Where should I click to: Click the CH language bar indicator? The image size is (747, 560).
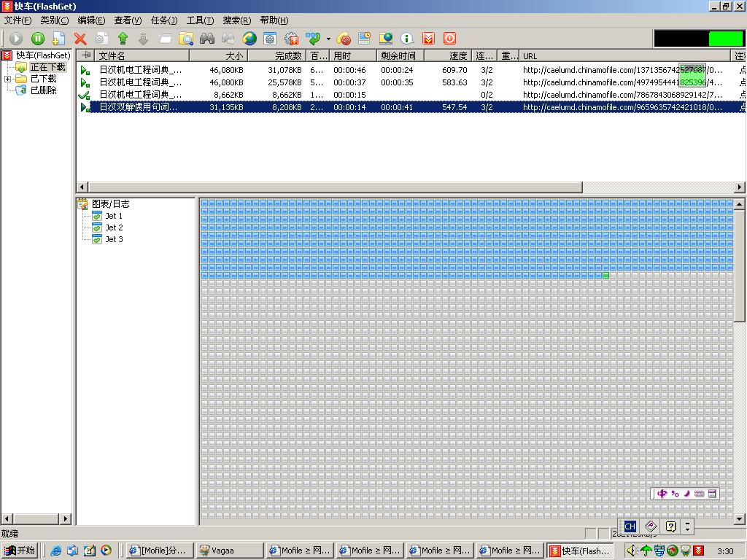[630, 526]
